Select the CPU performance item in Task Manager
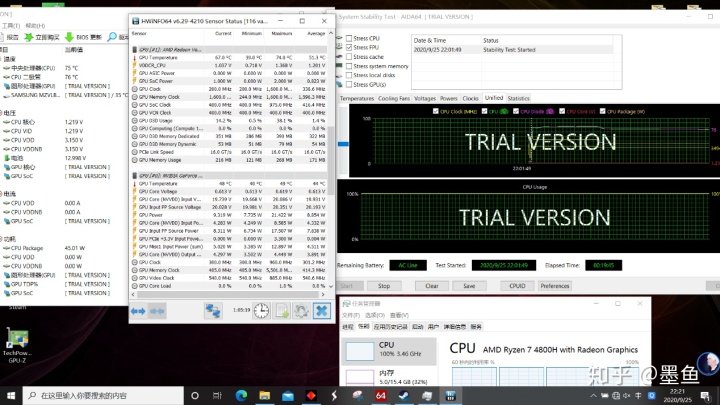720x405 pixels. [388, 351]
